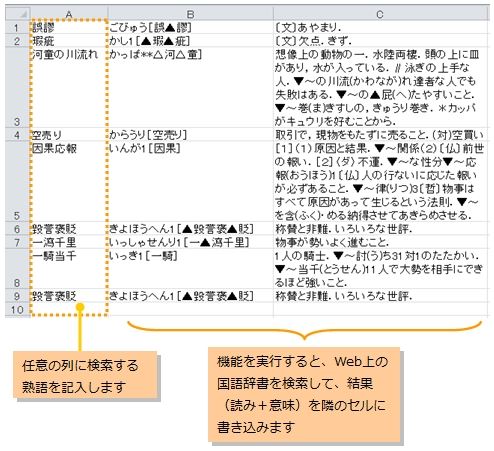The image size is (494, 451).
Task: Click cell A1 containing 誤謬
Action: [x=69, y=27]
